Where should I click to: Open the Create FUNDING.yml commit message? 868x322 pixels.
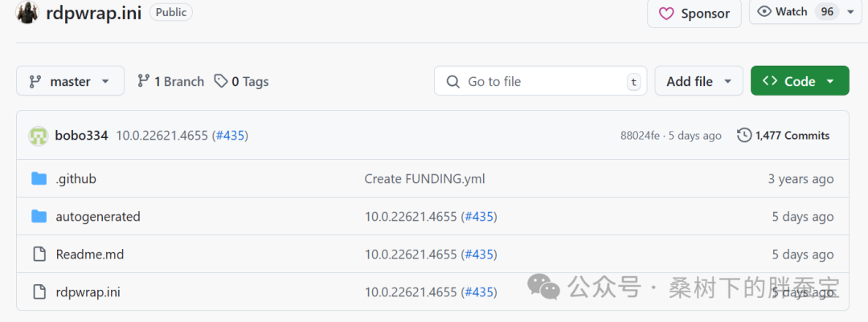[424, 178]
